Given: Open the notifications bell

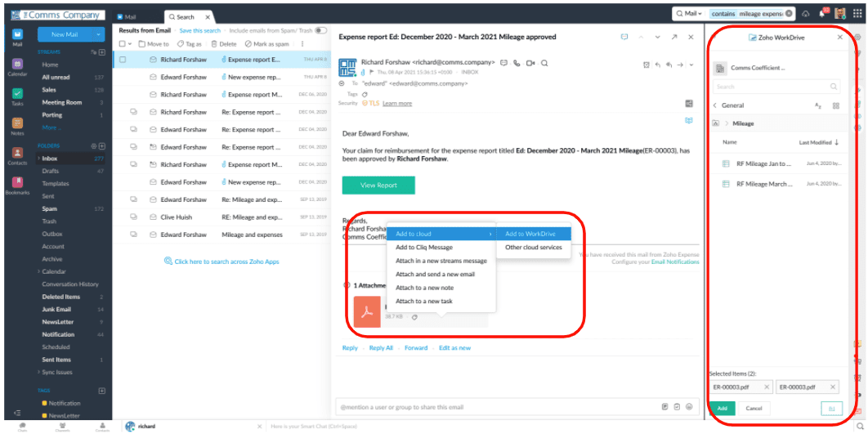Looking at the screenshot, I should tap(822, 13).
